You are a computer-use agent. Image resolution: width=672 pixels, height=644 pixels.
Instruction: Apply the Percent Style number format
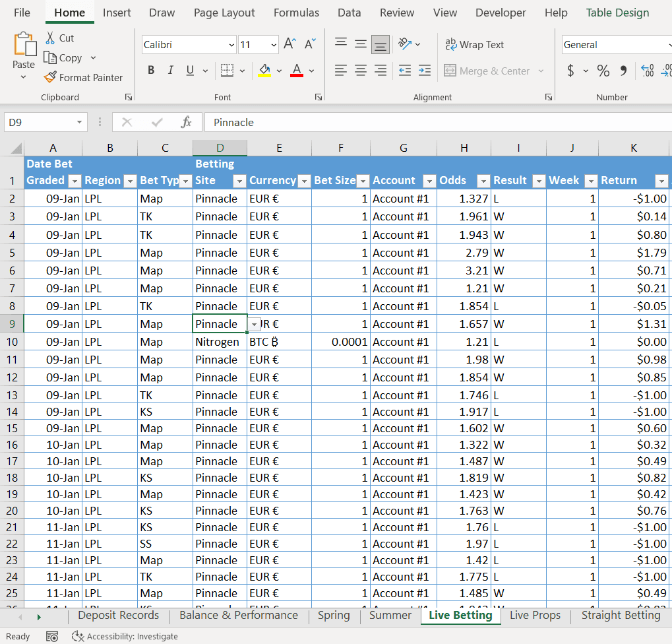(x=603, y=70)
